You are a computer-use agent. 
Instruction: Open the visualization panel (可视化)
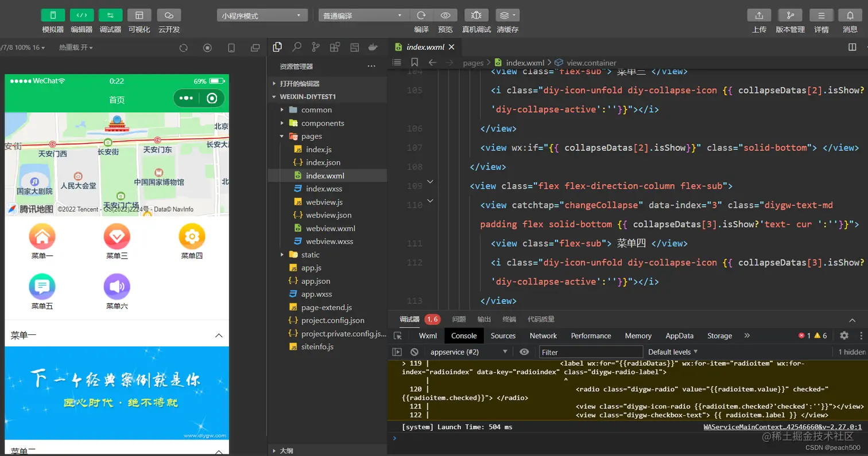click(139, 15)
